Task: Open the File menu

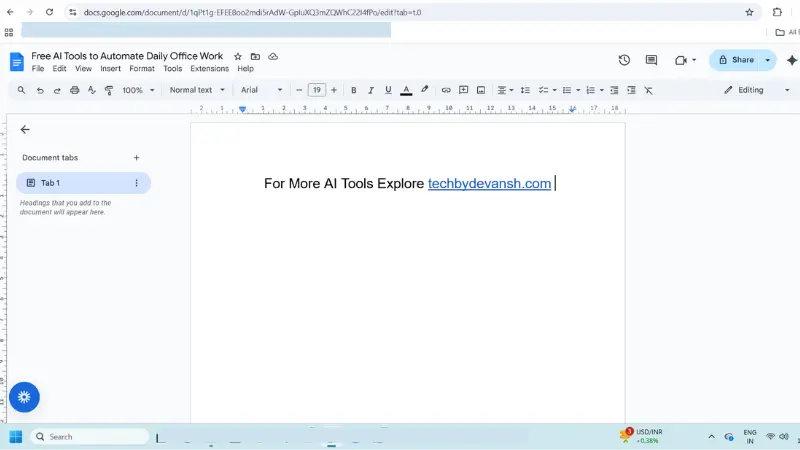Action: click(38, 68)
